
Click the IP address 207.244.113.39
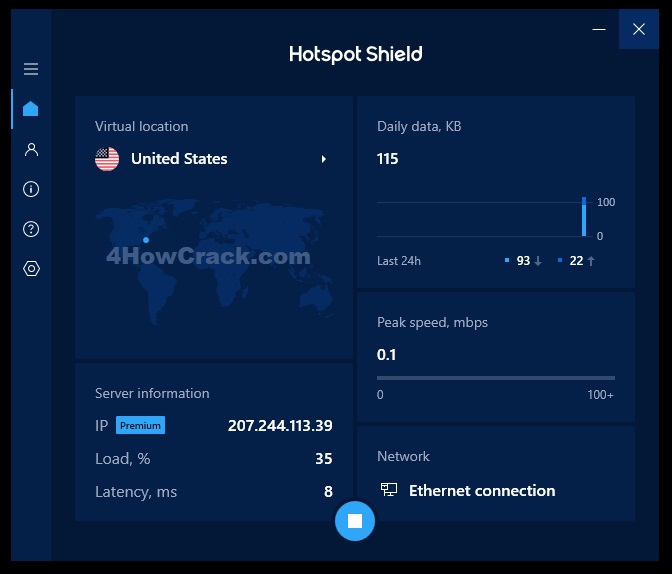[x=280, y=425]
